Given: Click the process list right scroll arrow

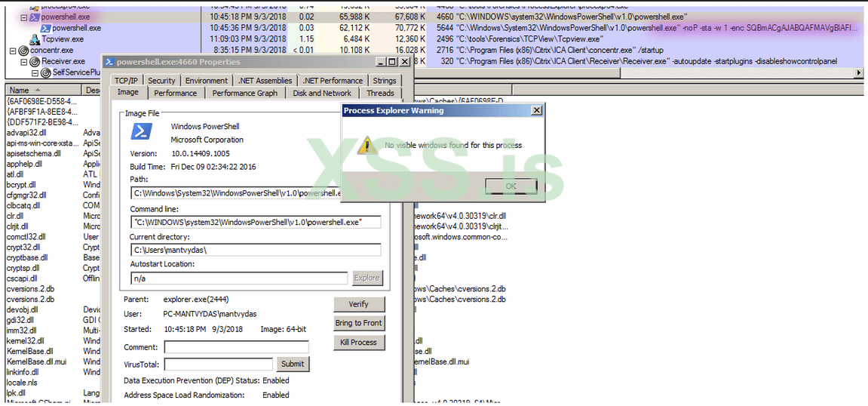Looking at the screenshot, I should 859,72.
